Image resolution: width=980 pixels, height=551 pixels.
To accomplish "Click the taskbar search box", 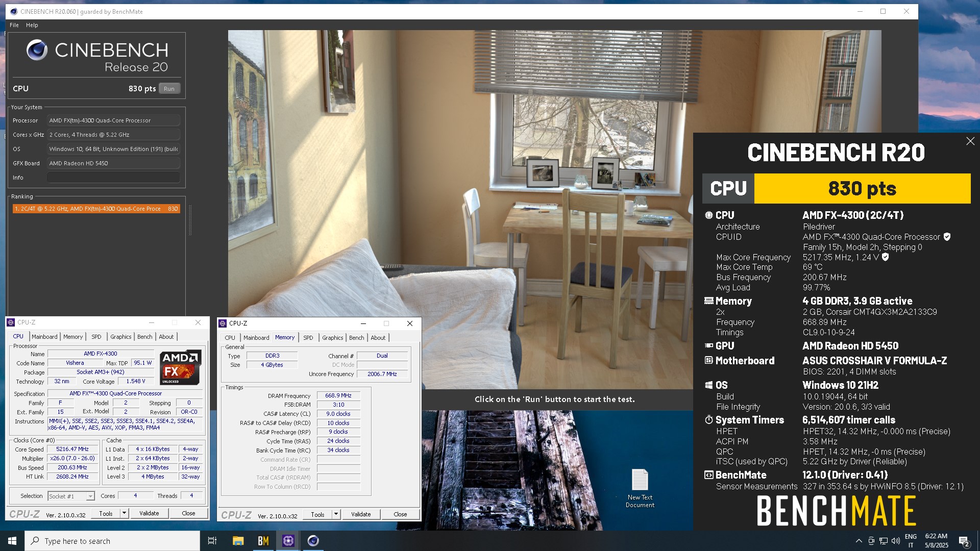I will coord(112,541).
